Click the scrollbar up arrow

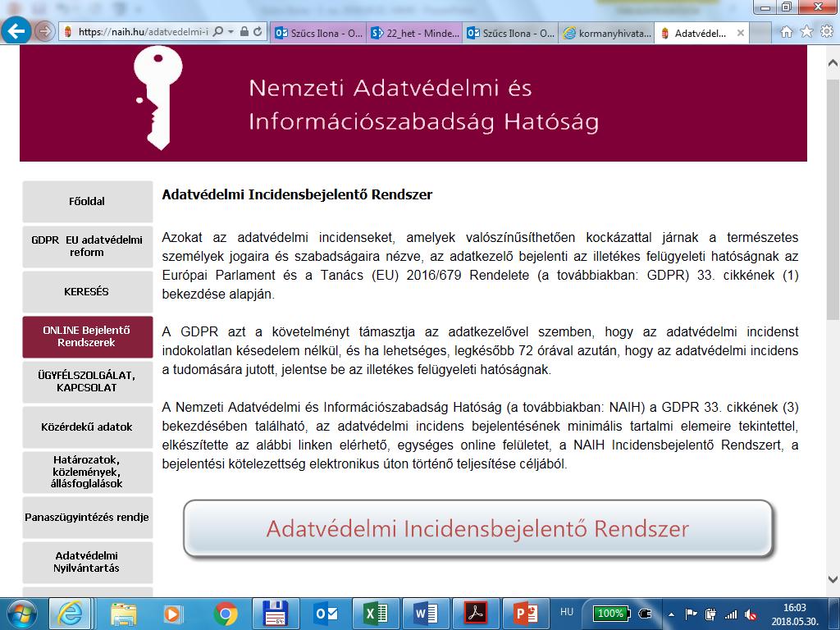click(833, 62)
